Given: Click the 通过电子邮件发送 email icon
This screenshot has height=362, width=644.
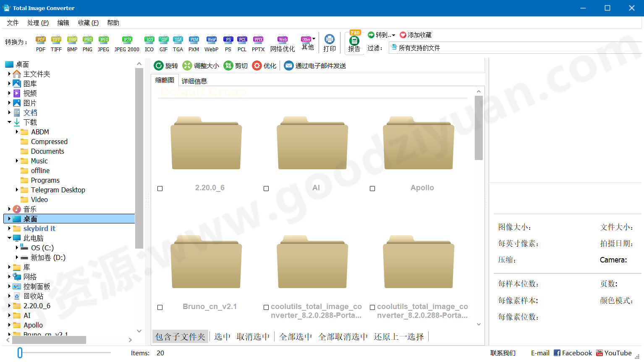Looking at the screenshot, I should pos(288,66).
